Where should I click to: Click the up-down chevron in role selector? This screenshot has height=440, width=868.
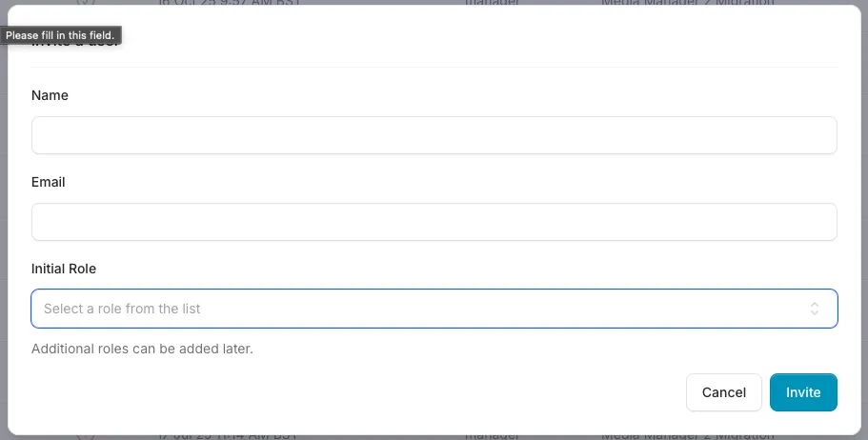(815, 309)
